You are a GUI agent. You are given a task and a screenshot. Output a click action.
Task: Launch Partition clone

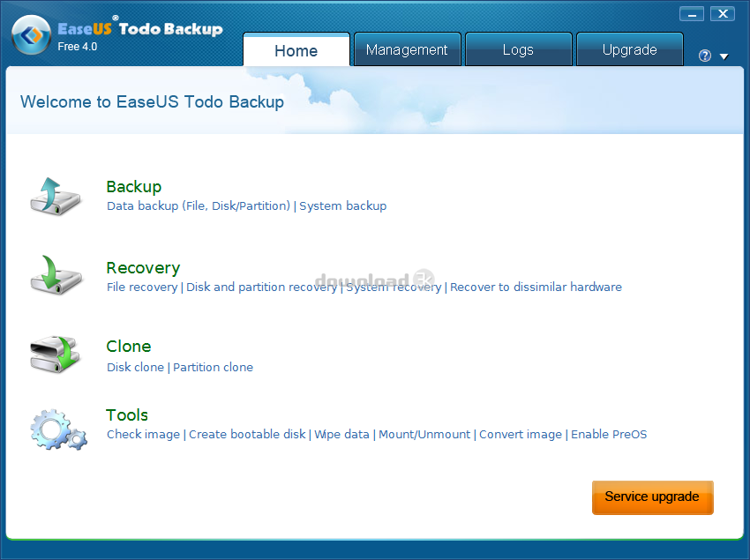[213, 367]
